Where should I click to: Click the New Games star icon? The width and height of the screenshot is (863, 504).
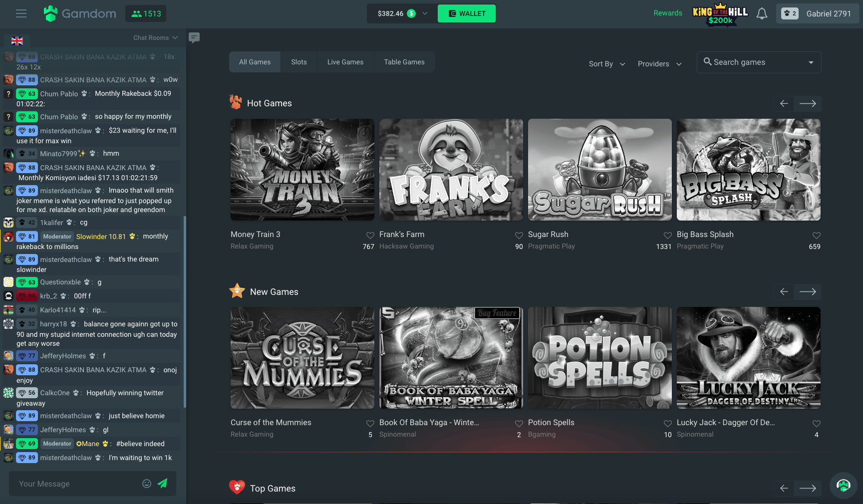(237, 290)
